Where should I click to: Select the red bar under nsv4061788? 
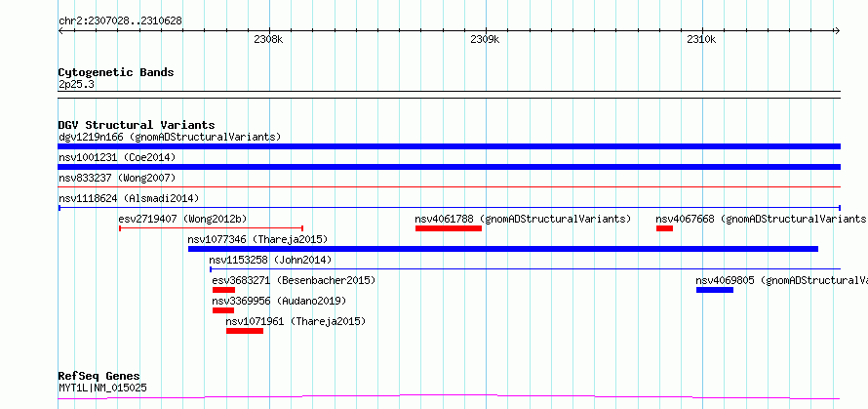(x=449, y=228)
